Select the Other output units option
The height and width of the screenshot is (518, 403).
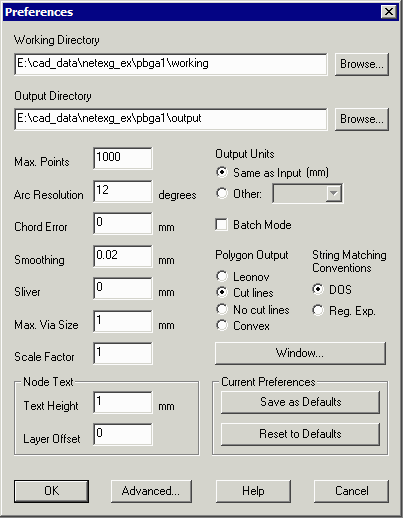click(222, 193)
